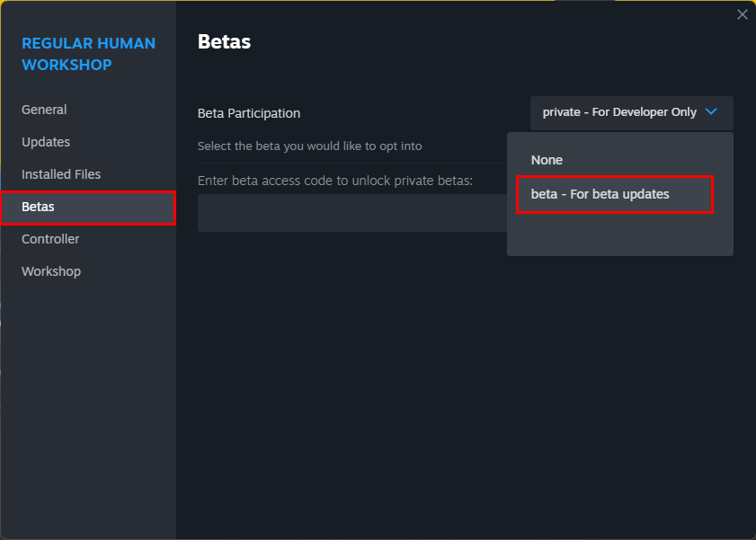Click the Beta Participation label
Viewport: 756px width, 540px height.
click(248, 113)
